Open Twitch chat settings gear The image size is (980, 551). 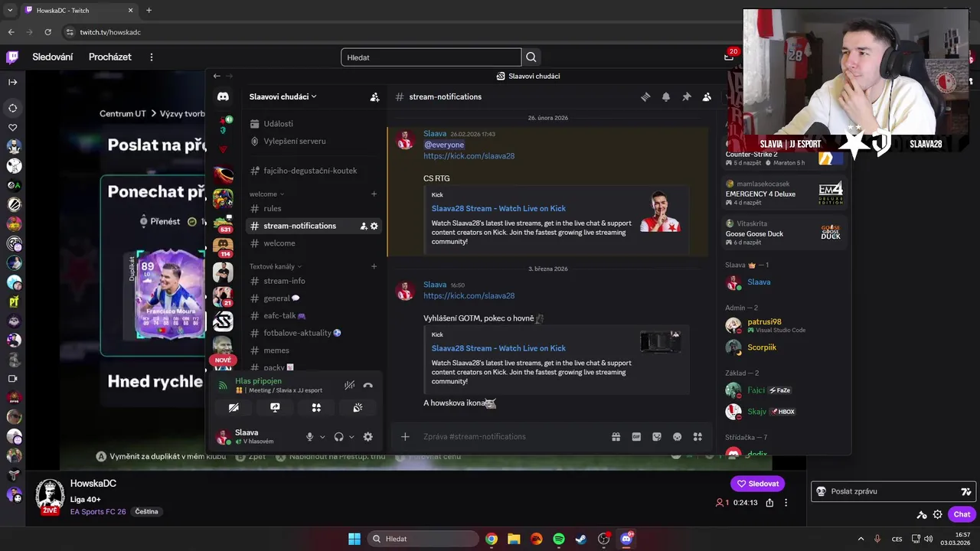click(x=938, y=515)
